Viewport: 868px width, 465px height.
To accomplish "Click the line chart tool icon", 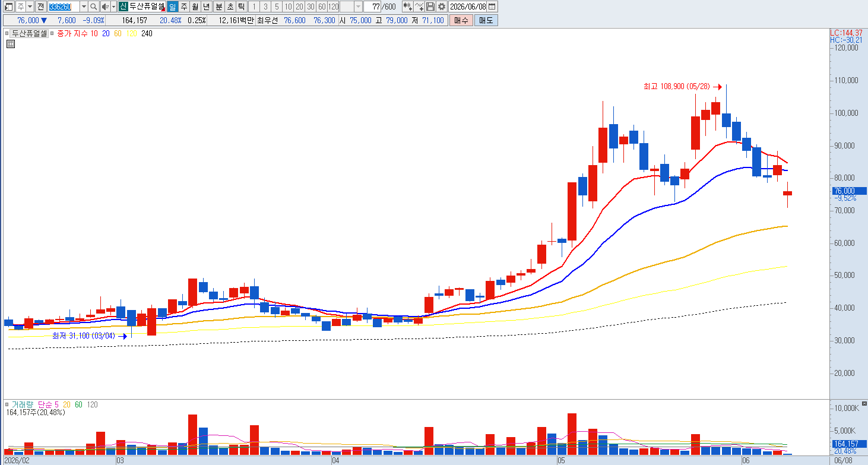I will pyautogui.click(x=419, y=7).
